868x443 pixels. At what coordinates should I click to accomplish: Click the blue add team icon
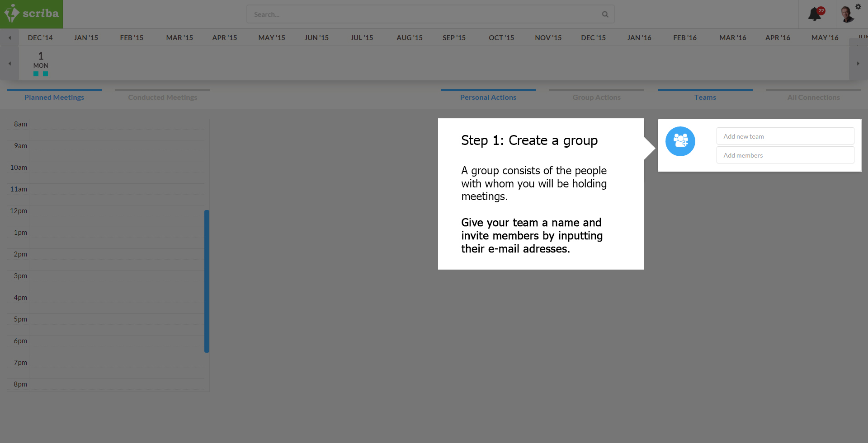click(x=680, y=141)
